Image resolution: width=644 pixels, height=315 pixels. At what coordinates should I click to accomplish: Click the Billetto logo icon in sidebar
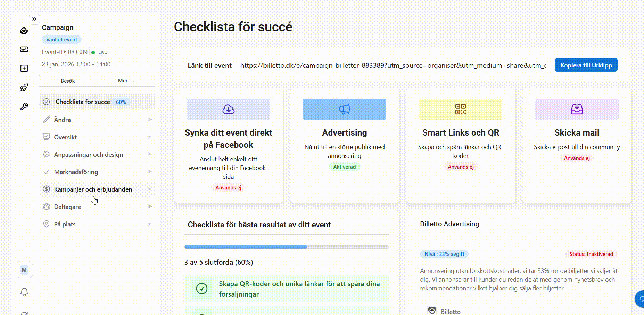24,31
